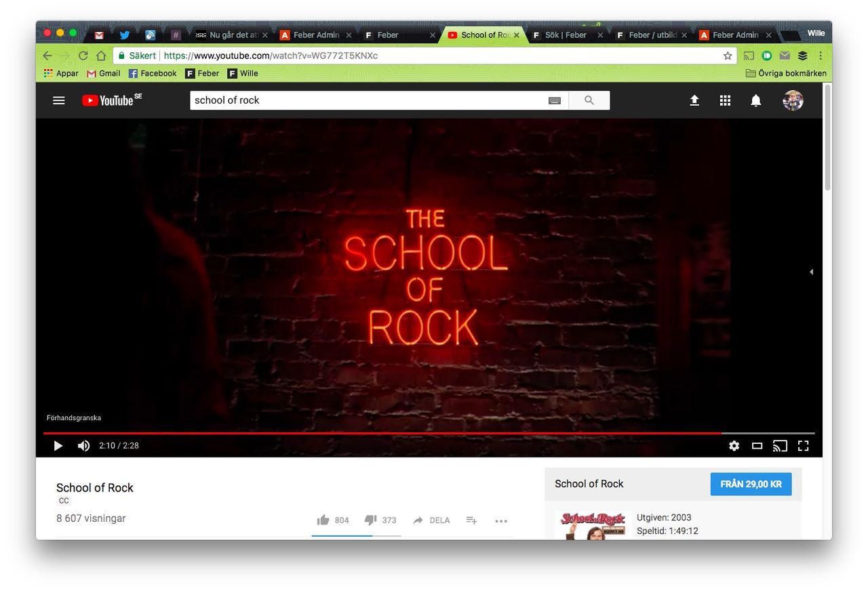Viewport: 868px width, 591px height.
Task: Reload the page
Action: 83,56
